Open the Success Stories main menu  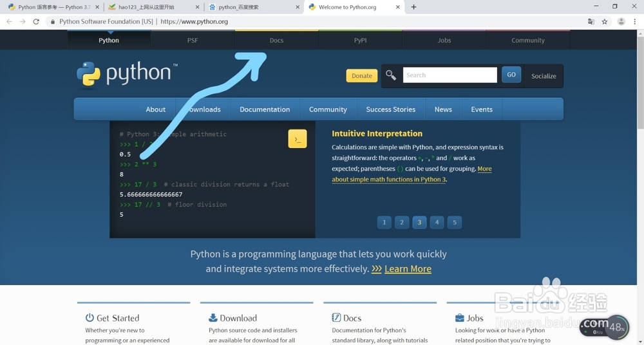click(391, 109)
